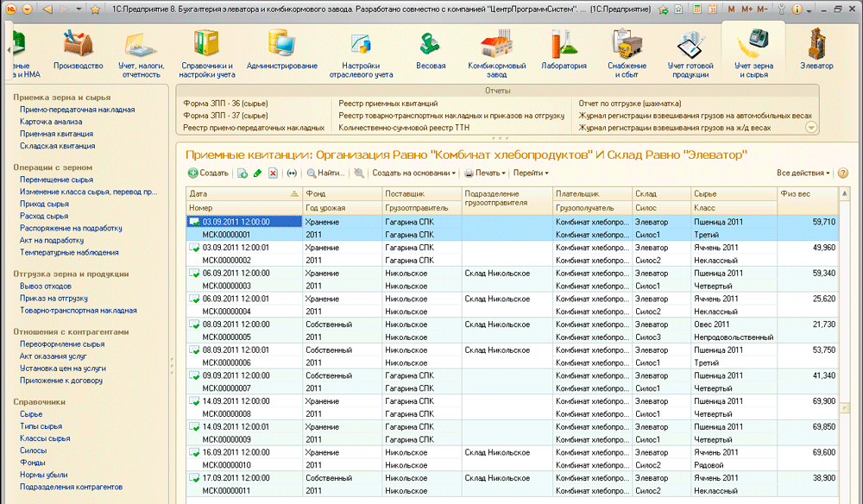The image size is (863, 504).
Task: Open the calendar from title bar
Action: (712, 9)
